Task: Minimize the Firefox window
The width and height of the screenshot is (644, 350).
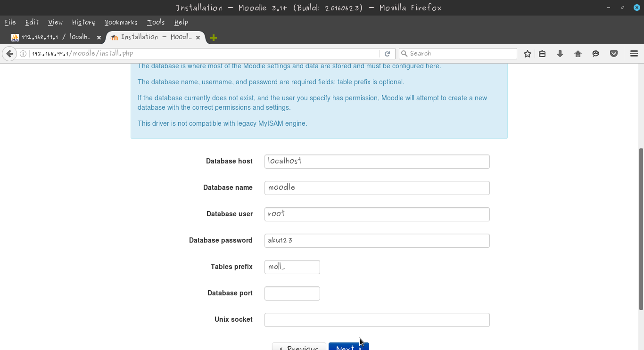Action: 609,8
